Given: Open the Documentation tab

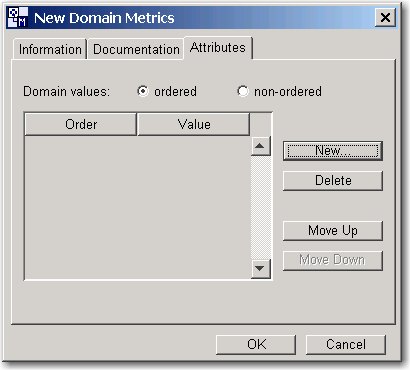Looking at the screenshot, I should (x=136, y=49).
